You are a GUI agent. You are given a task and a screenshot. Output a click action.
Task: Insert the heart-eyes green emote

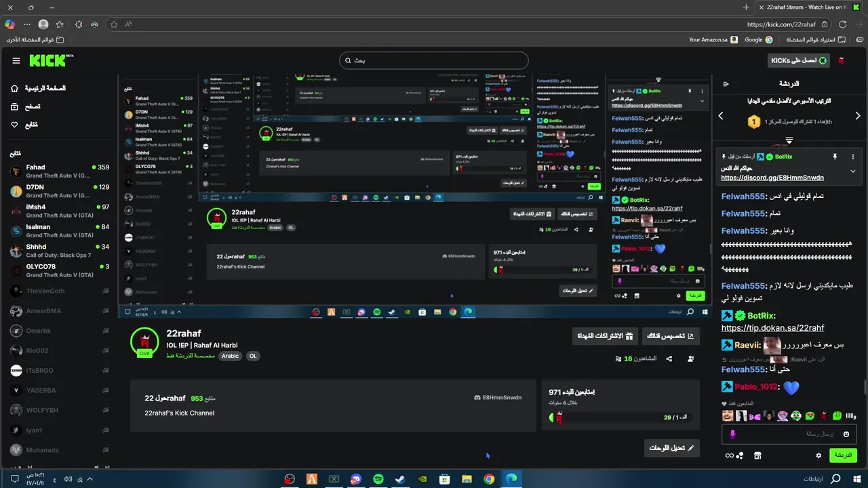point(810,415)
